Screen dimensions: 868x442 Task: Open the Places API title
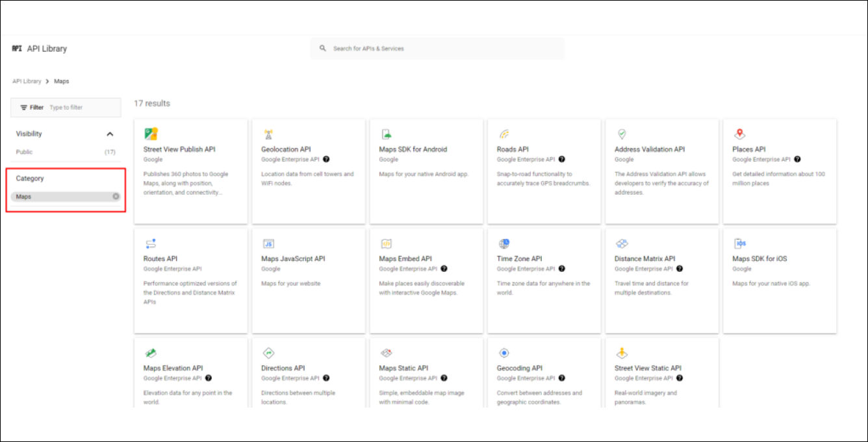[x=749, y=149]
